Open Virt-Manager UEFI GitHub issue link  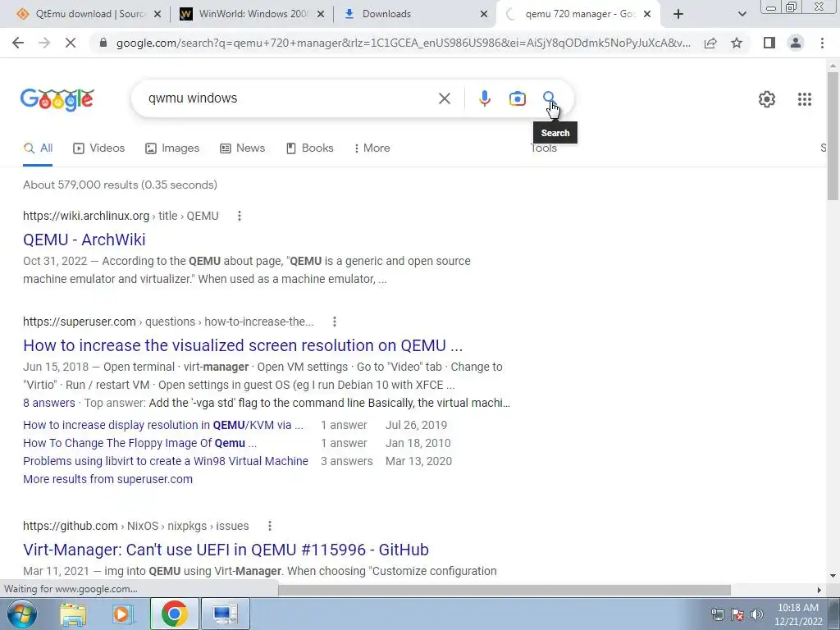tap(226, 550)
